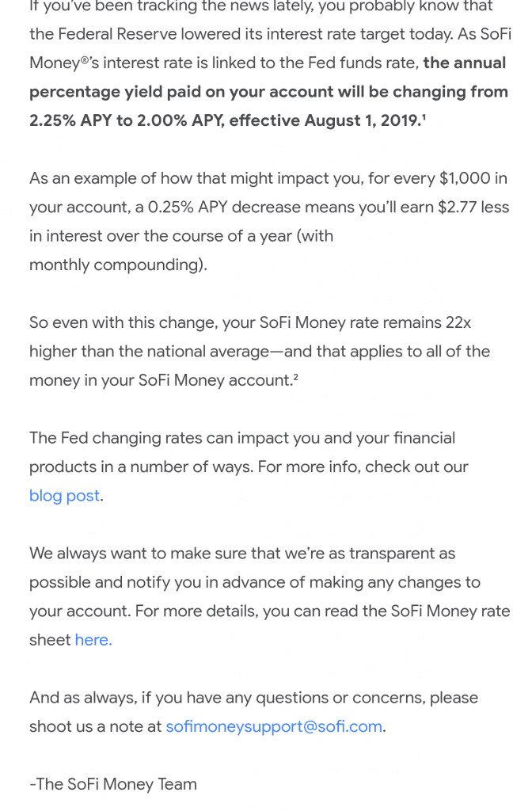532x811 pixels.
Task: Click the "monthly compounding)" text line
Action: pos(118,265)
